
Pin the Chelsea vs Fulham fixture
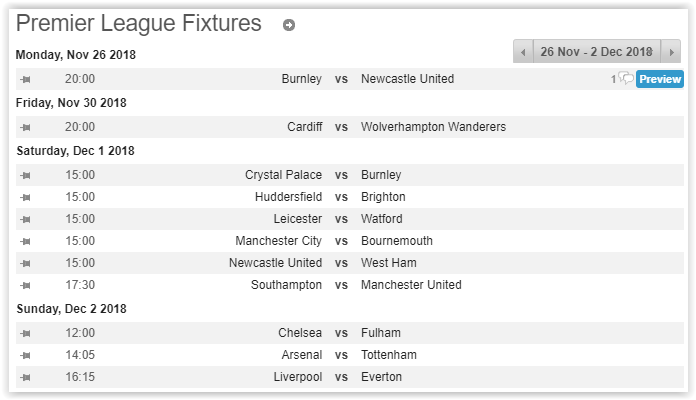click(x=26, y=333)
